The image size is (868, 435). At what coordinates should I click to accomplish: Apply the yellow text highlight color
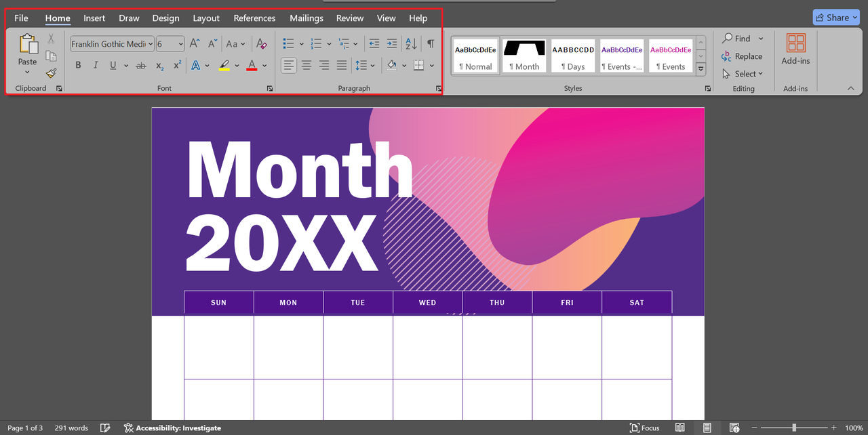(x=224, y=65)
